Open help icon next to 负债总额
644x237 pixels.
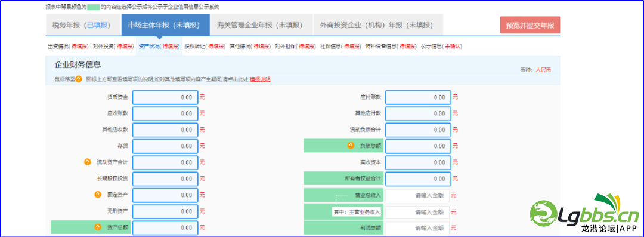coord(351,146)
